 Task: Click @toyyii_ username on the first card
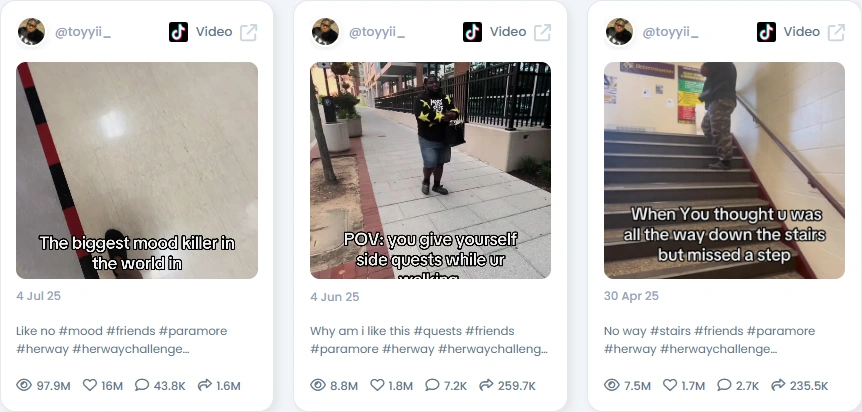click(83, 32)
